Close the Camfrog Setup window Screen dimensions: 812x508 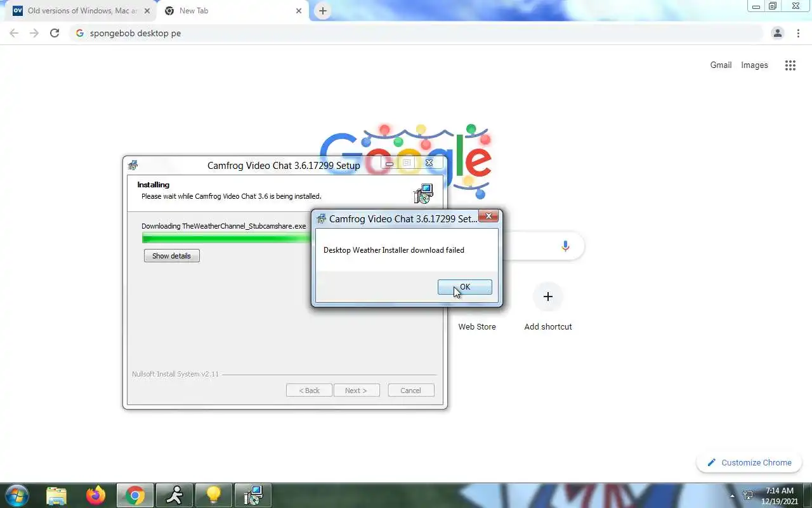[429, 163]
